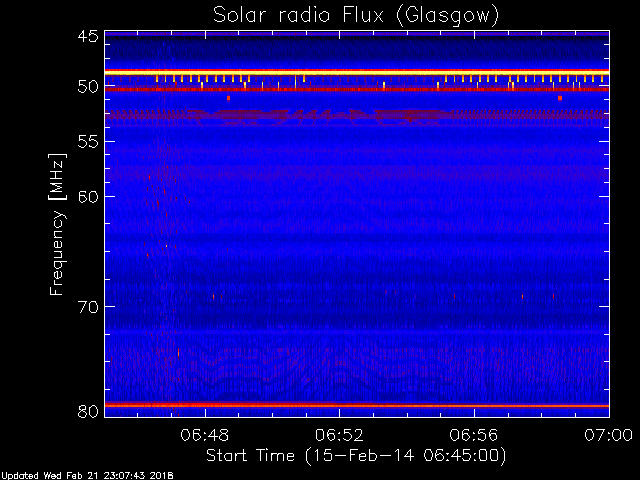Click the 'Start Time (15-Feb-14 06:45:00)' x-axis label
640x480 pixels.
[356, 456]
